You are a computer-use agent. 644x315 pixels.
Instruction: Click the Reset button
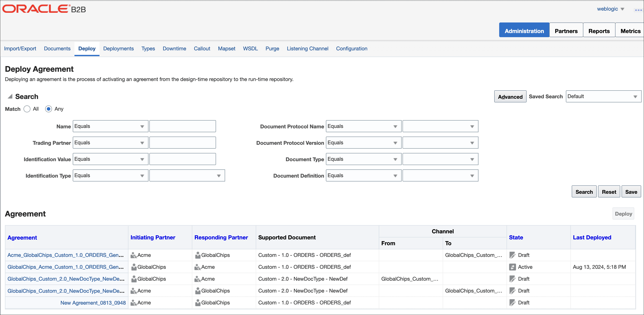coord(609,192)
